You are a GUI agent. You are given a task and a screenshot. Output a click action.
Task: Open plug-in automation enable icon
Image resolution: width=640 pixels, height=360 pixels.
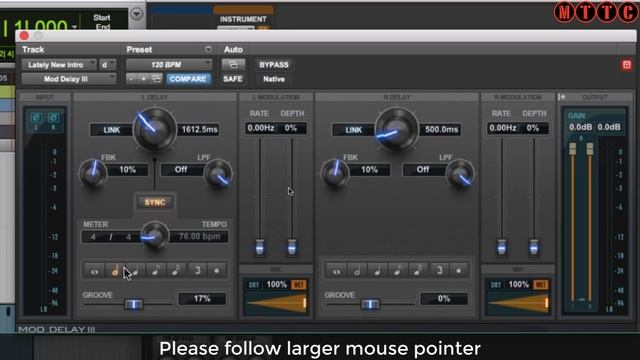[x=233, y=64]
